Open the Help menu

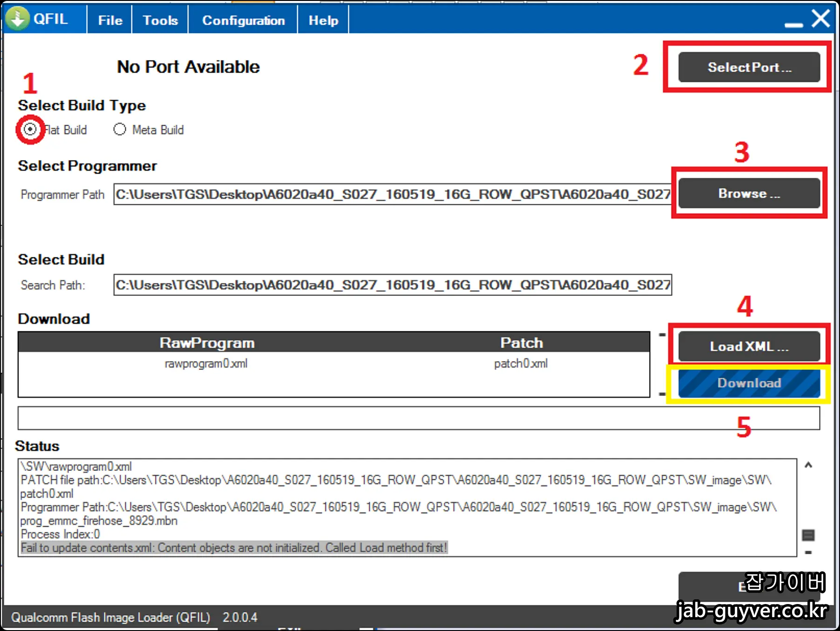pos(323,20)
